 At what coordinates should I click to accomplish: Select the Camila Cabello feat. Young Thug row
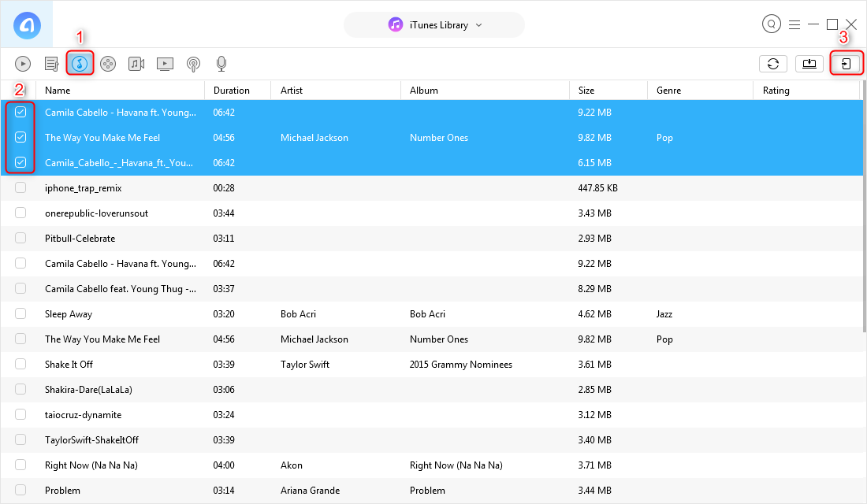[431, 288]
